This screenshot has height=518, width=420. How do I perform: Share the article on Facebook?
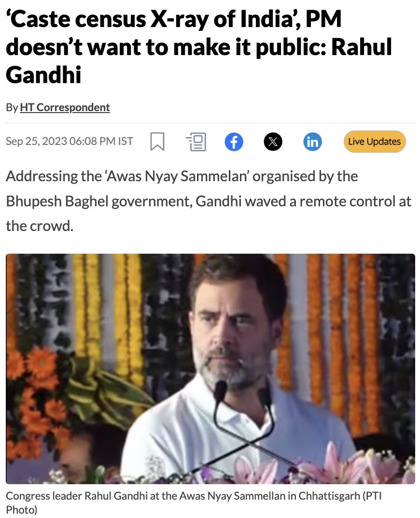(234, 142)
